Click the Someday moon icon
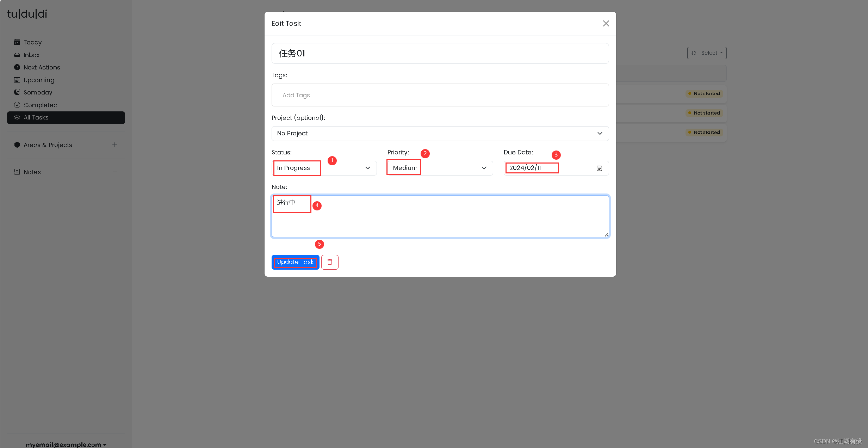This screenshot has width=868, height=448. [17, 92]
